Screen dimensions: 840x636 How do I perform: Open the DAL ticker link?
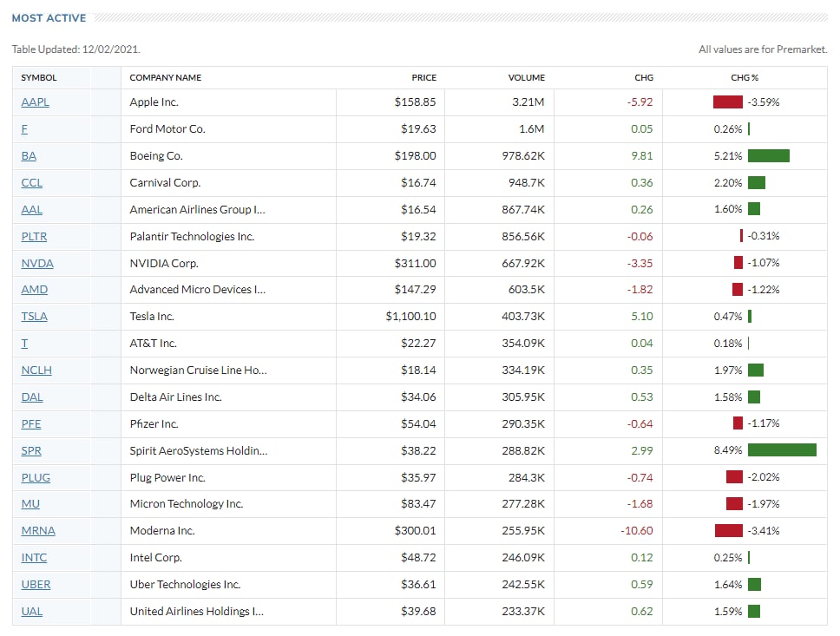[31, 397]
